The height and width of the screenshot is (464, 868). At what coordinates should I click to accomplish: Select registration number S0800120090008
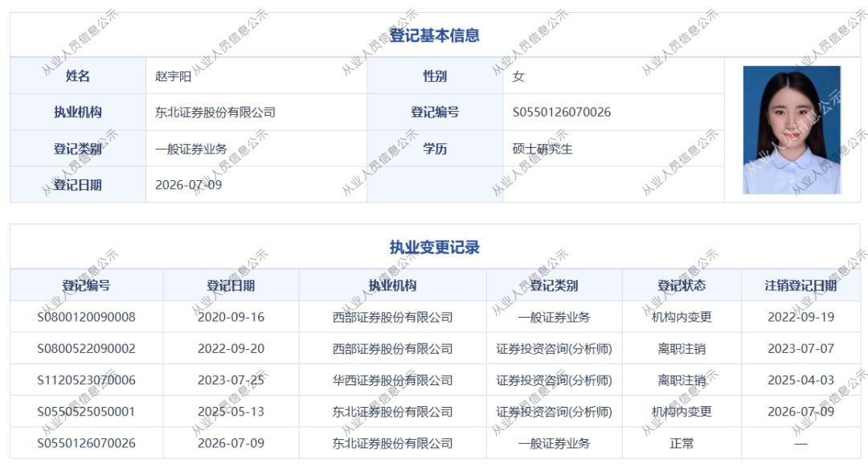click(x=86, y=318)
